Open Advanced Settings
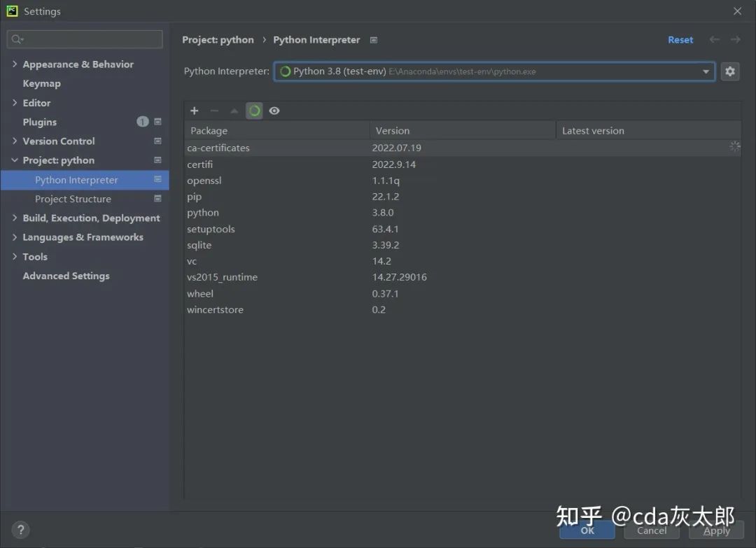The height and width of the screenshot is (548, 756). [x=66, y=276]
